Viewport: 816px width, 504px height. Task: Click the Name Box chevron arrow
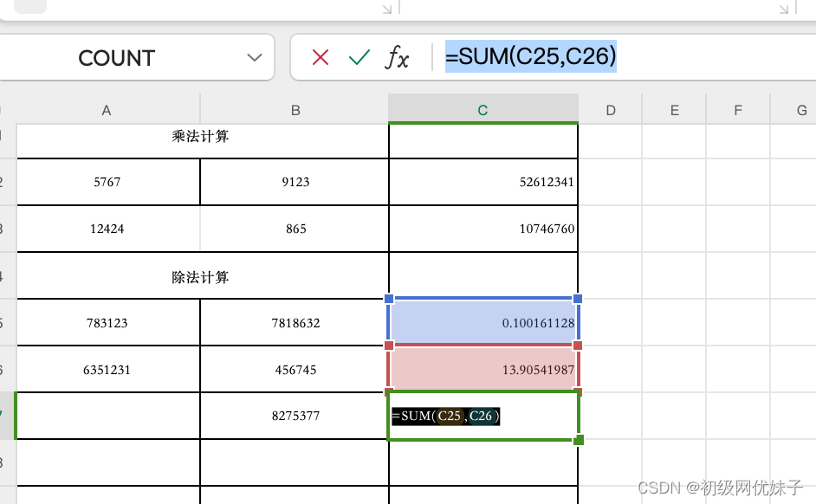(254, 57)
